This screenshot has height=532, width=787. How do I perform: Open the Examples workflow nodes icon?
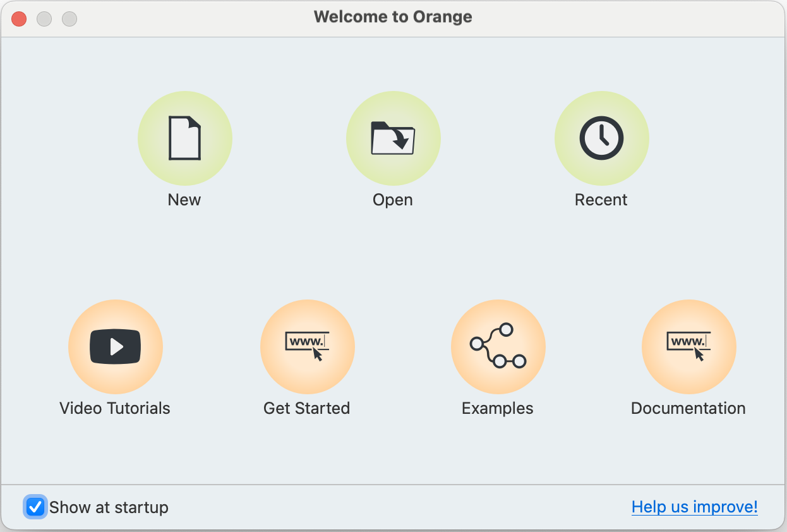(x=498, y=347)
